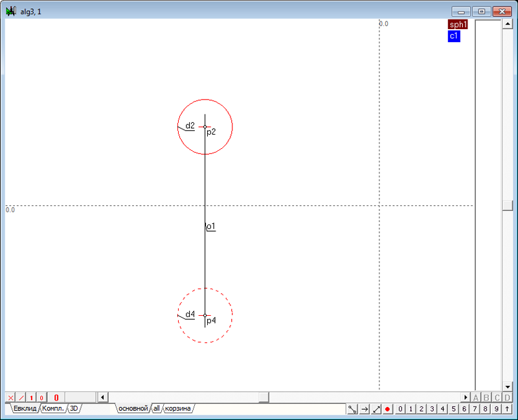Click the d4 label on the dashed circle

coord(190,314)
